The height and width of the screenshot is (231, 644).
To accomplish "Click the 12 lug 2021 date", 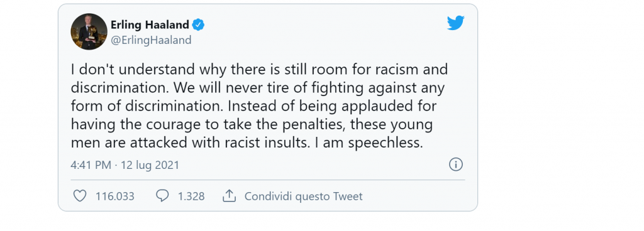I will 150,165.
